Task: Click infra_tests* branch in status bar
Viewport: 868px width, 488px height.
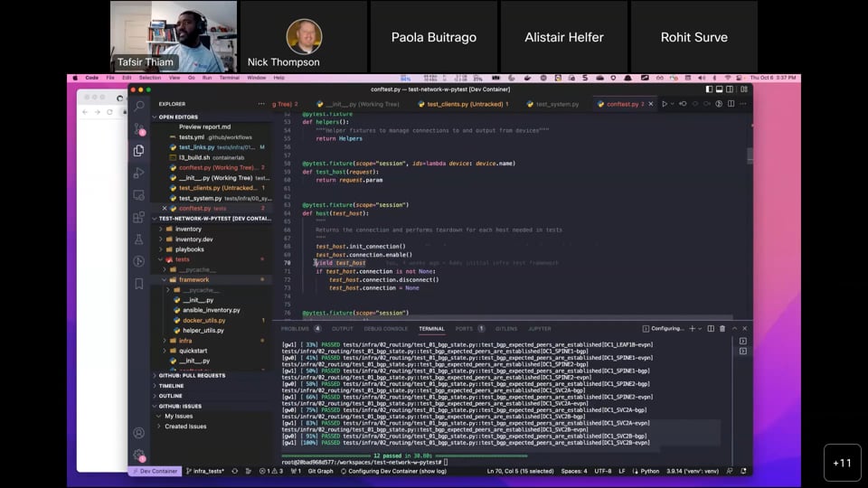Action: tap(205, 472)
